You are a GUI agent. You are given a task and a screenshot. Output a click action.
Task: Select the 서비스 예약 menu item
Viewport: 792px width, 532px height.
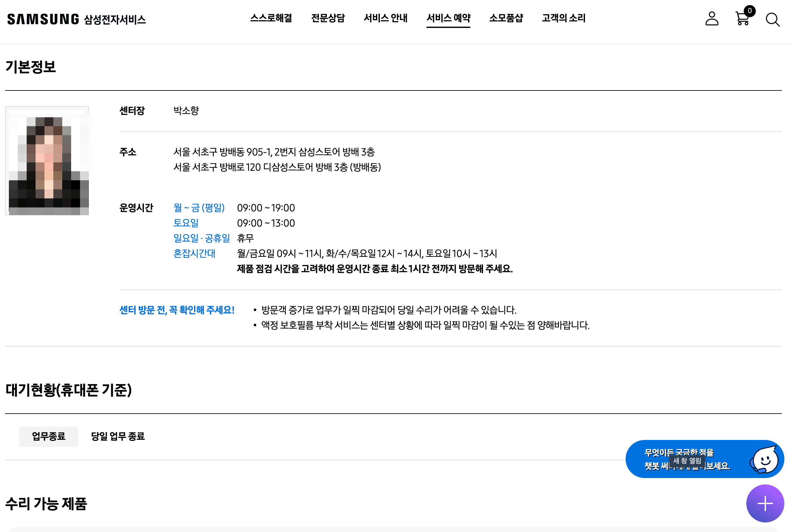(x=448, y=18)
